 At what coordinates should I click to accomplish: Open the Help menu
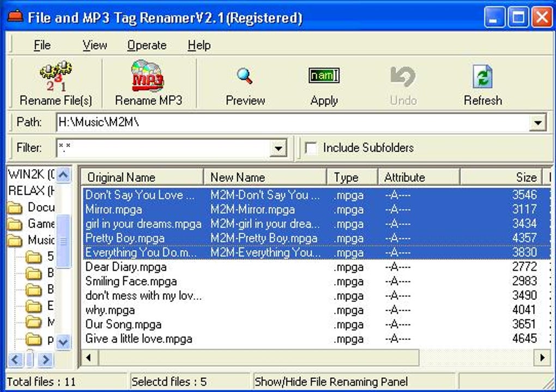click(198, 45)
